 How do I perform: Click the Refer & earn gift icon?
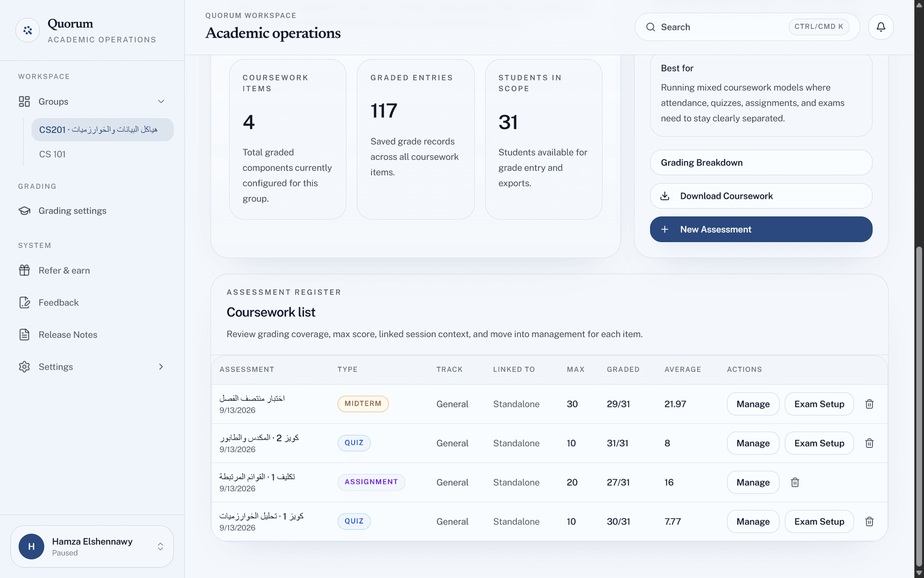24,271
